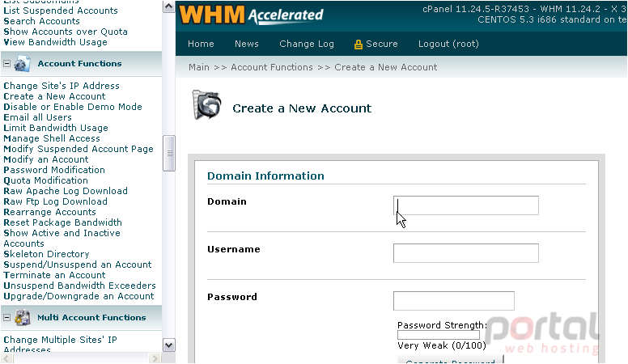Open Unsuspend Bandwidth Exceeders
The image size is (628, 364).
[x=79, y=286]
